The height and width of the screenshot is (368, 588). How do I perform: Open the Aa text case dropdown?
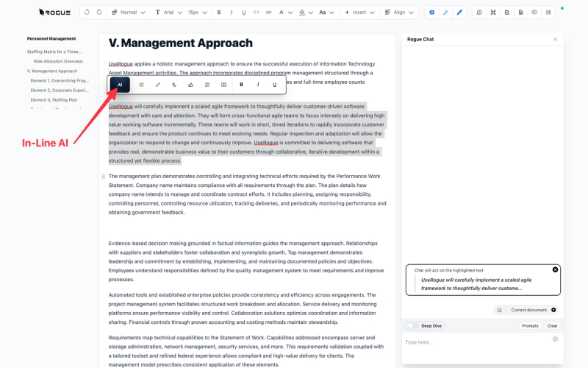(326, 13)
